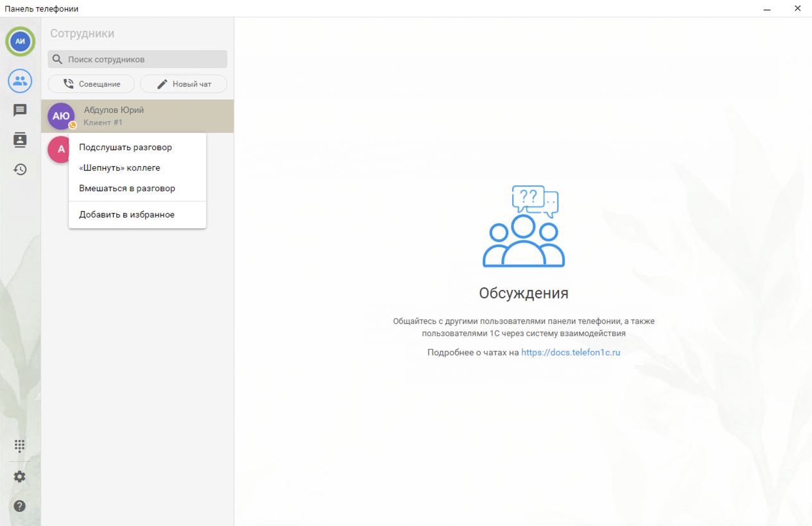The width and height of the screenshot is (812, 526).
Task: Click the search magnifier icon
Action: 58,60
